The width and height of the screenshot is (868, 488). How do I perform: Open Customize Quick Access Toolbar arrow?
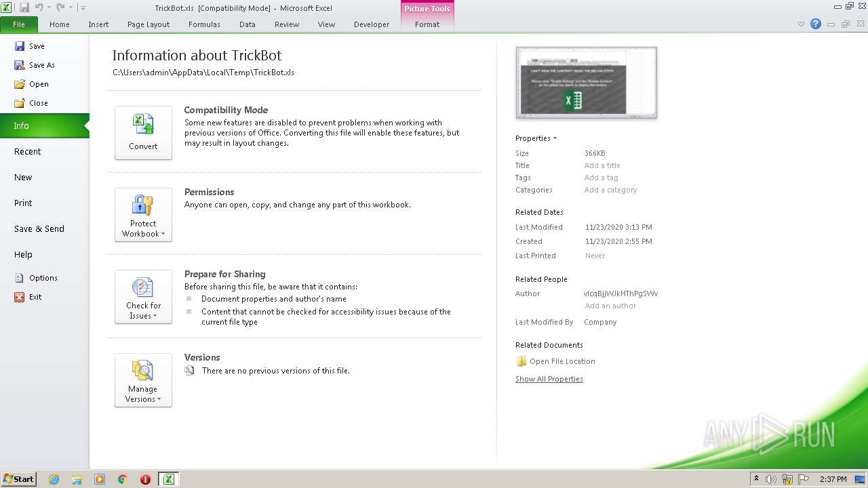pyautogui.click(x=83, y=8)
